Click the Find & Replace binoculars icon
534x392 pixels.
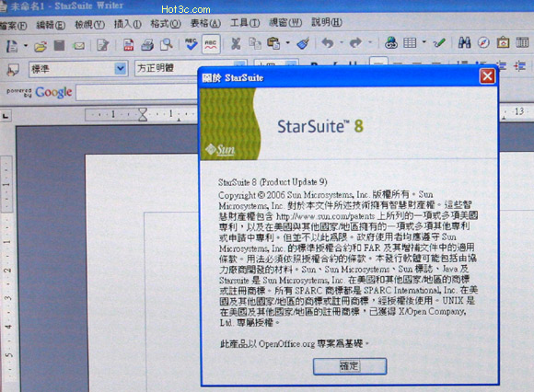tap(464, 42)
